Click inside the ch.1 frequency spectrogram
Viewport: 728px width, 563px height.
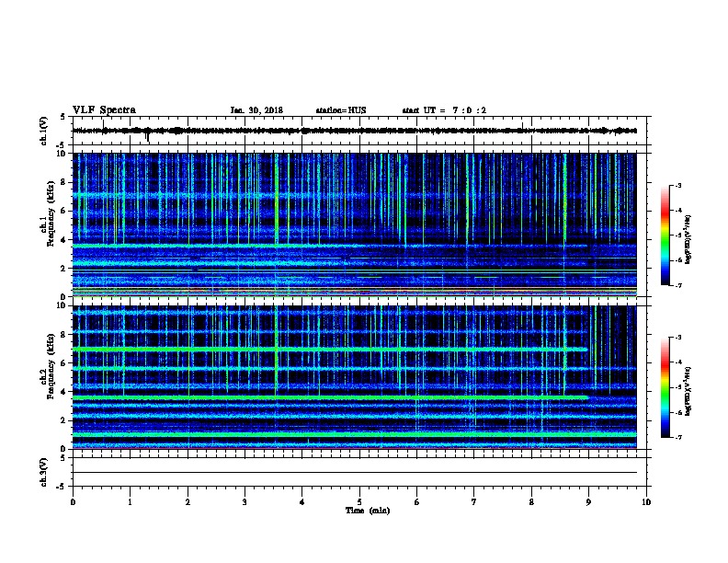click(x=355, y=224)
